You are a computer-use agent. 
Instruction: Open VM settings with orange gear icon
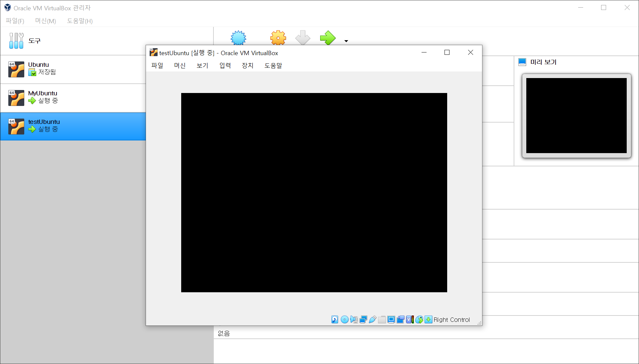click(278, 38)
